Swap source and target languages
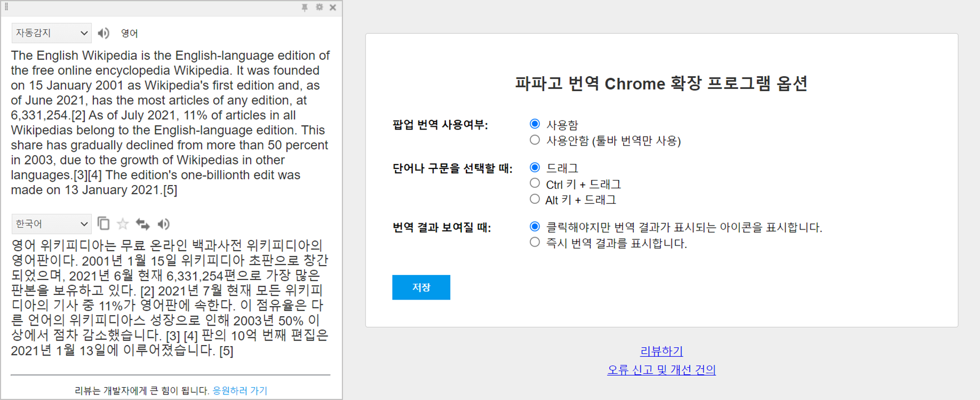Screen dimensions: 980x400 click(x=143, y=224)
